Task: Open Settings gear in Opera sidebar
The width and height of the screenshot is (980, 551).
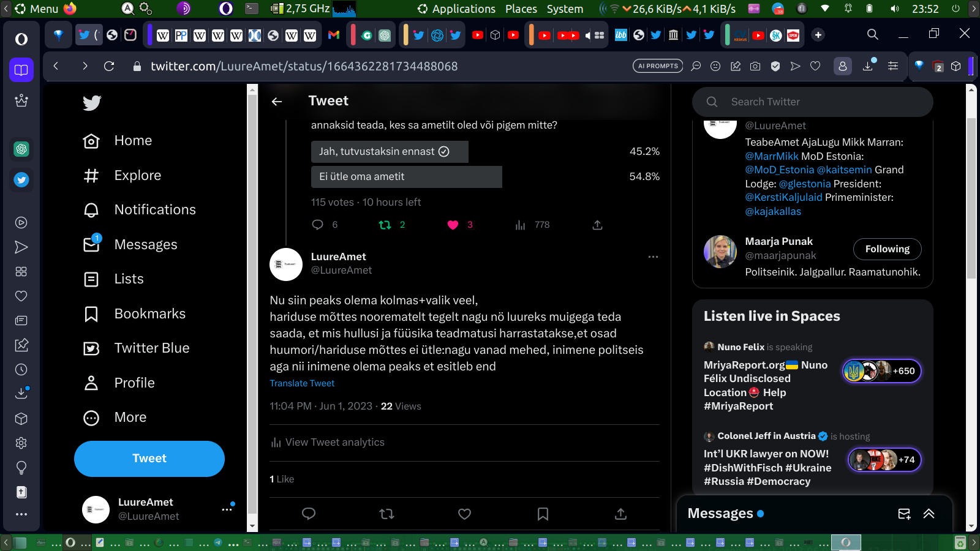Action: click(21, 443)
